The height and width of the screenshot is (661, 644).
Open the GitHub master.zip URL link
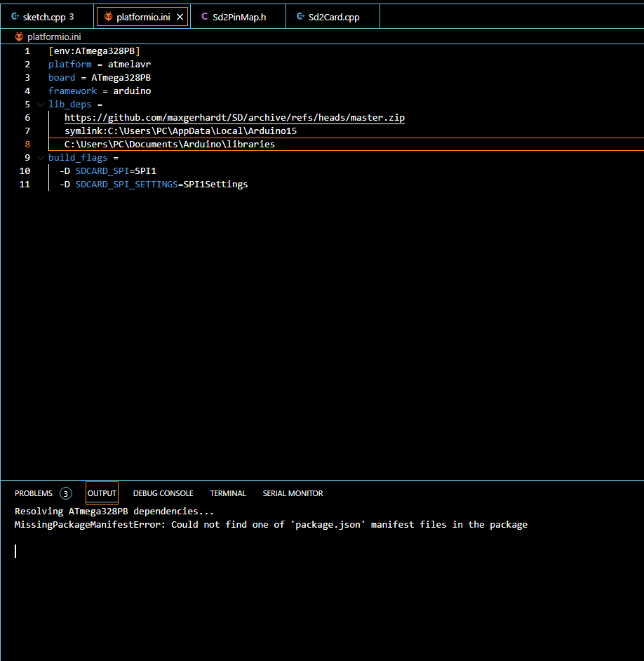tap(234, 118)
